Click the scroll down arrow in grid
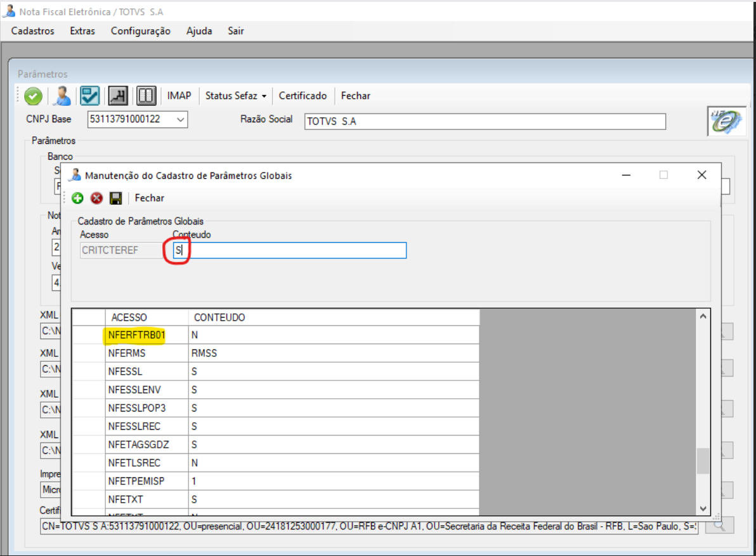Screen dimensions: 756x556 tap(703, 509)
